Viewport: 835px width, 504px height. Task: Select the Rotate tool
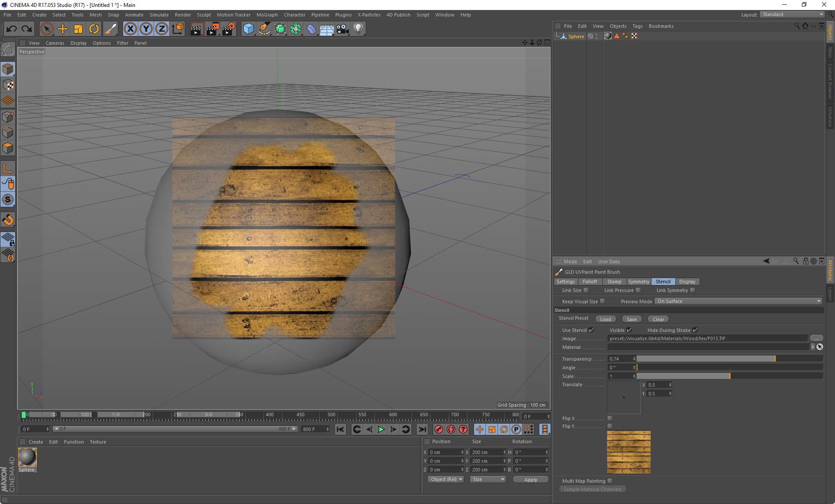point(94,29)
